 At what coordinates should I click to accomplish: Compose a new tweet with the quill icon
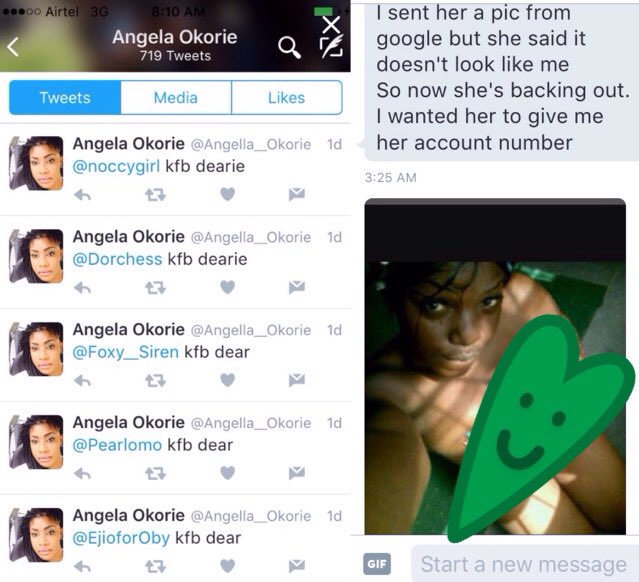click(331, 46)
